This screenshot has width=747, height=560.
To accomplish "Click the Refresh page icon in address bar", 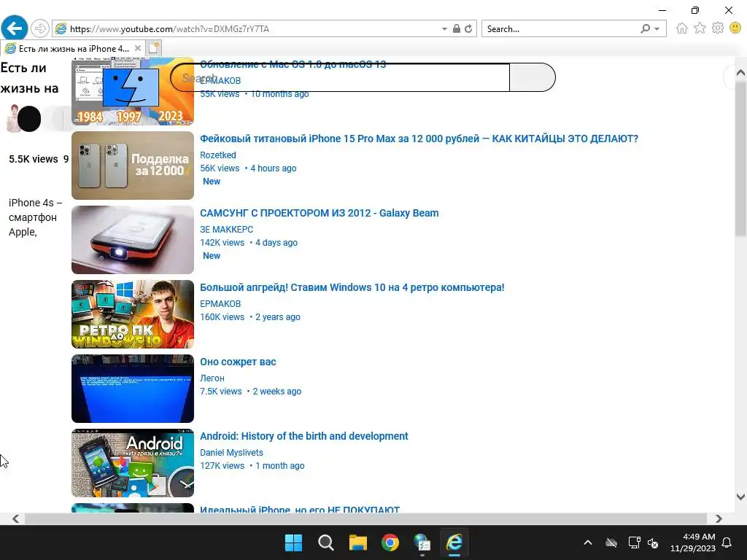I will click(x=468, y=28).
